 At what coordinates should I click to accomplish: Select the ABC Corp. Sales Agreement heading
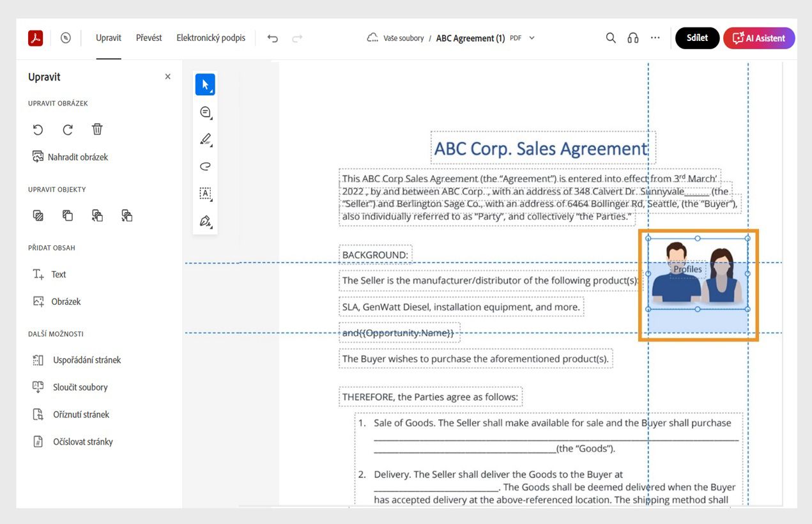[x=542, y=148]
